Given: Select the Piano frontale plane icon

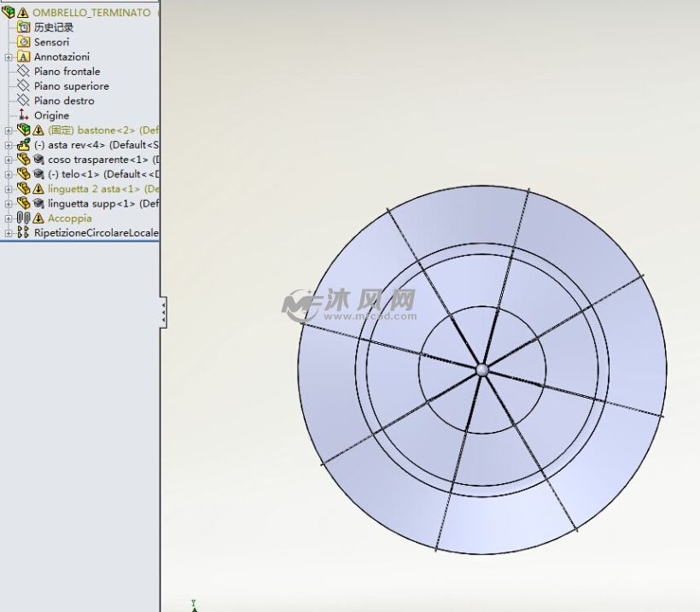Looking at the screenshot, I should pos(21,71).
